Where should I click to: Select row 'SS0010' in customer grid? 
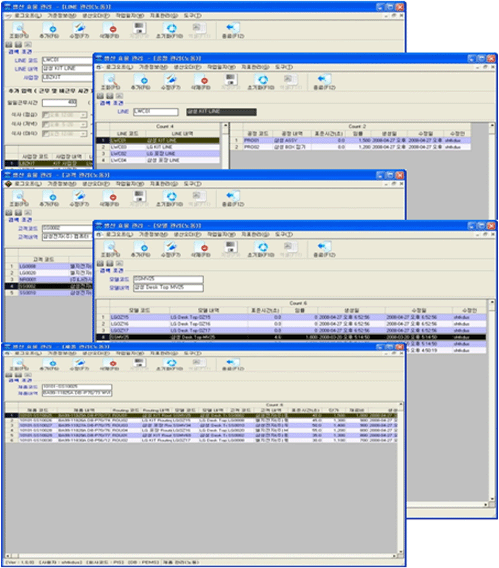49,293
